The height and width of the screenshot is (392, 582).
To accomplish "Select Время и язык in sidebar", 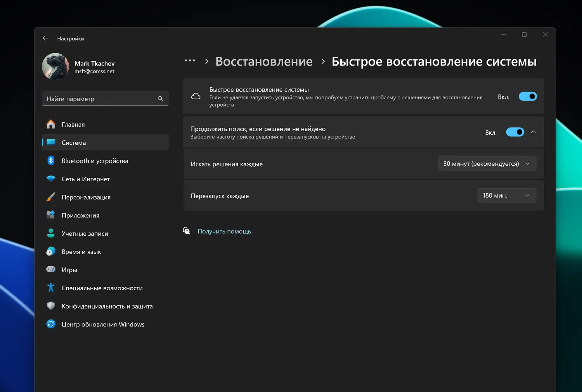I will (82, 252).
